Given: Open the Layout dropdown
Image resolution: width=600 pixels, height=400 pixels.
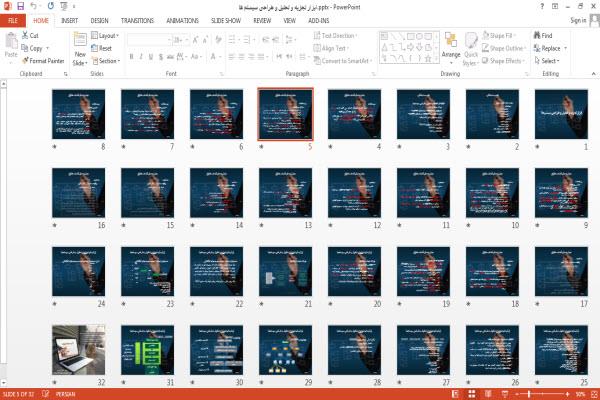Looking at the screenshot, I should pos(105,36).
